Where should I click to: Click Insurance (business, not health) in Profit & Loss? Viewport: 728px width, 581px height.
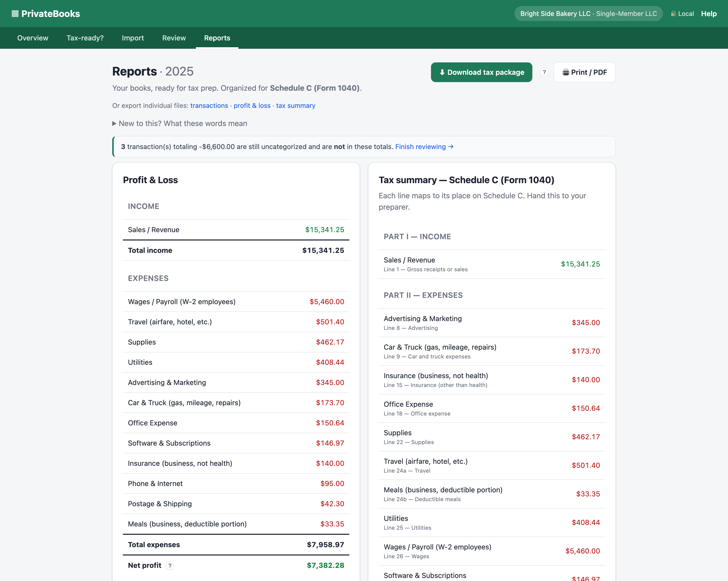click(x=236, y=464)
